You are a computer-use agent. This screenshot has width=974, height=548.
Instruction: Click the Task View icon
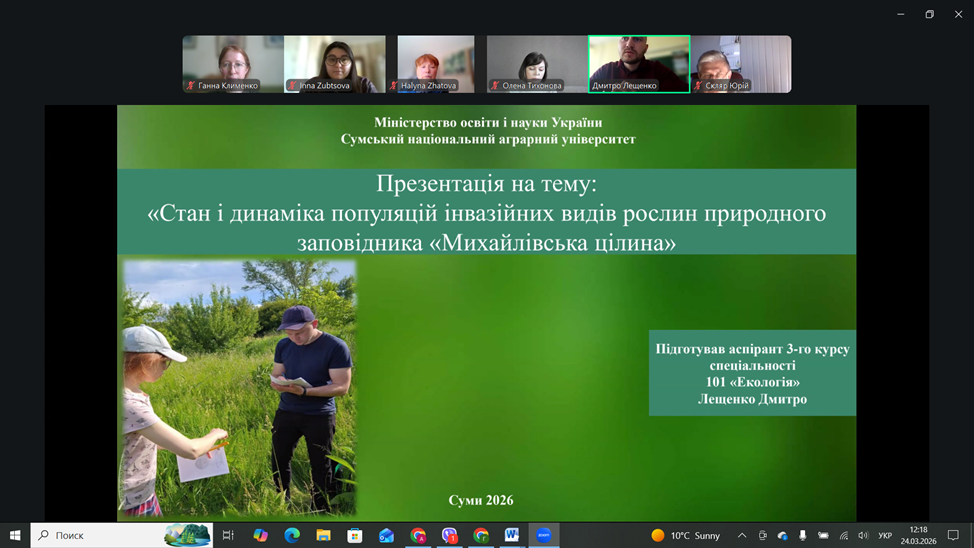click(x=228, y=535)
